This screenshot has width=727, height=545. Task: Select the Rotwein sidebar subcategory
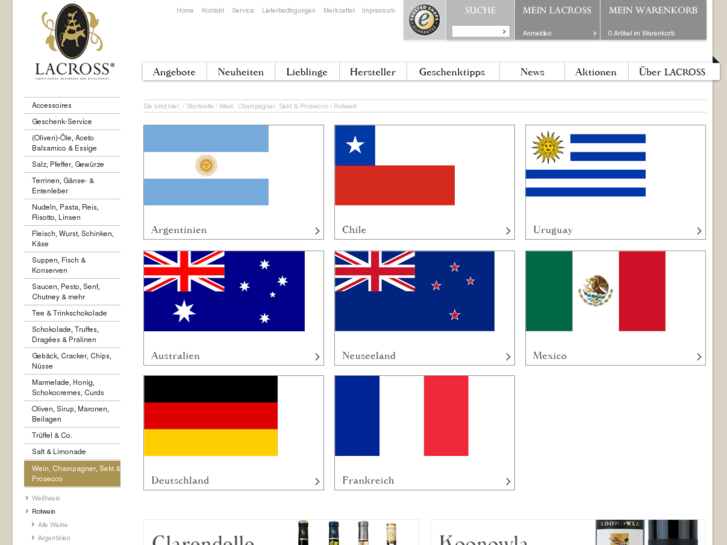[43, 511]
